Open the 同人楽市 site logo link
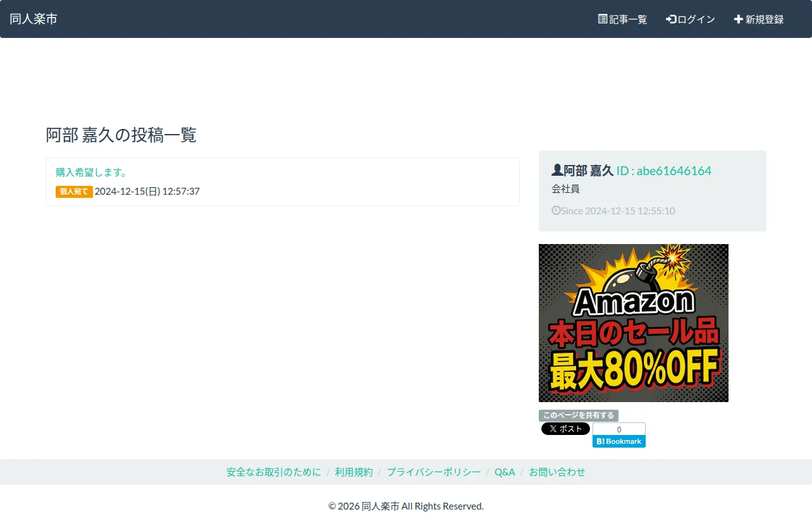The width and height of the screenshot is (812, 514). click(x=34, y=19)
